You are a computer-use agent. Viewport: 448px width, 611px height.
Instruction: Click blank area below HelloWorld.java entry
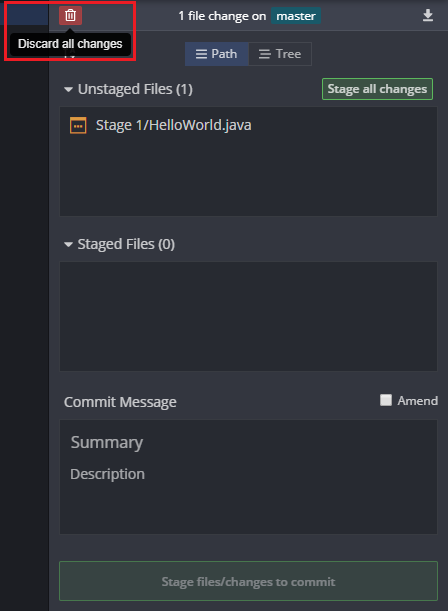click(248, 175)
